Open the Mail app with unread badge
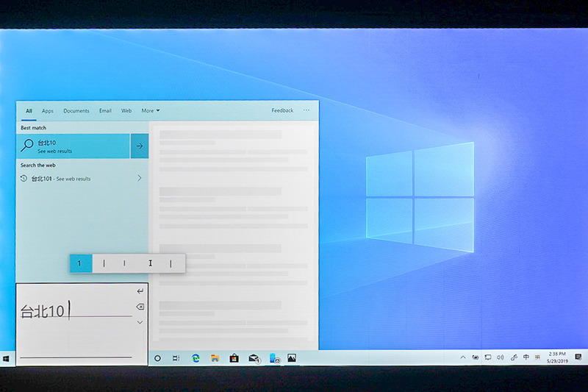Image resolution: width=588 pixels, height=392 pixels. pyautogui.click(x=254, y=359)
